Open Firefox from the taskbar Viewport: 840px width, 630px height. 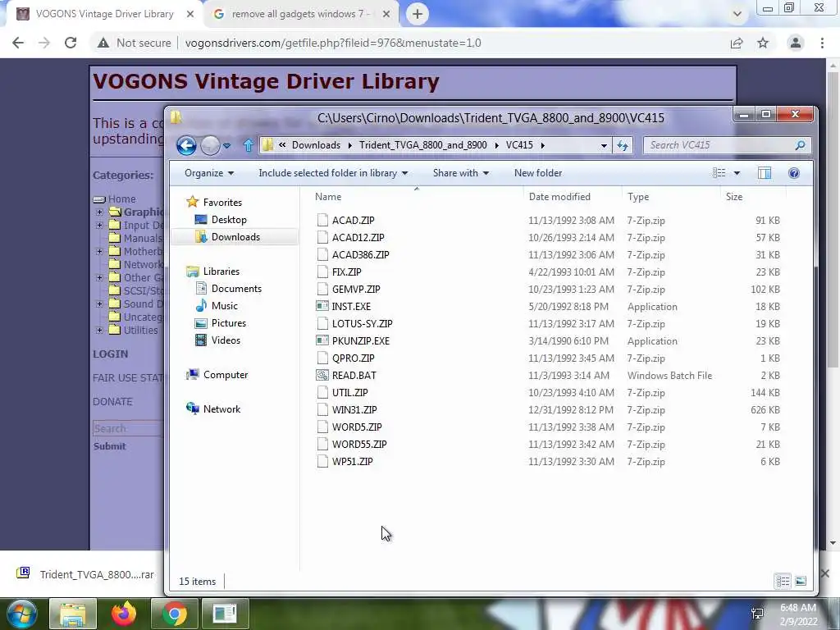click(124, 614)
